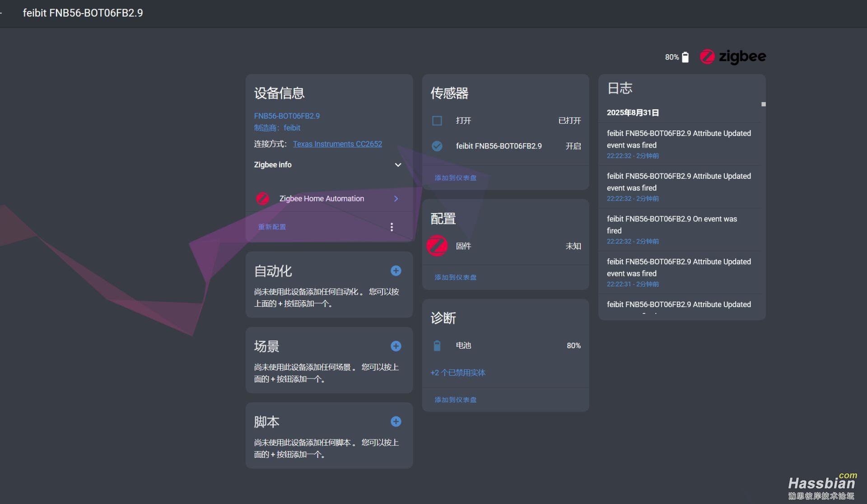
Task: Click the page title feibit FNB56-BOT06FB2.9
Action: click(x=83, y=13)
